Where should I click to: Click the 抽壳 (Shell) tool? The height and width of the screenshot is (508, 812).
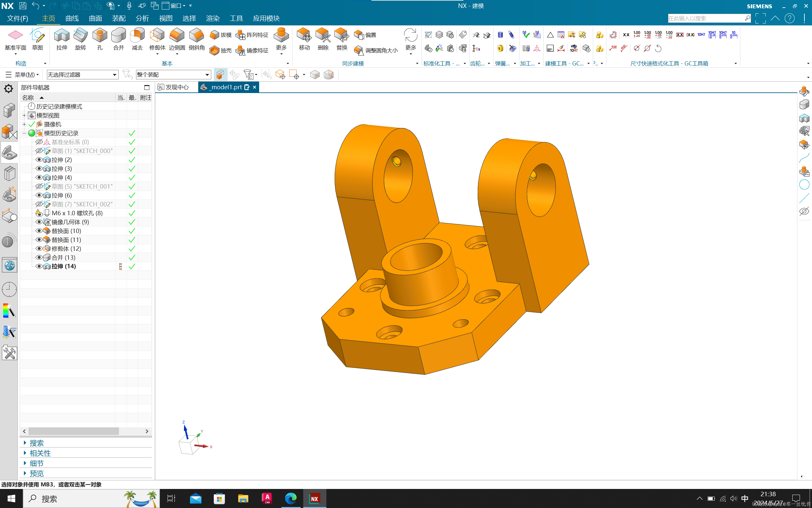coord(220,50)
